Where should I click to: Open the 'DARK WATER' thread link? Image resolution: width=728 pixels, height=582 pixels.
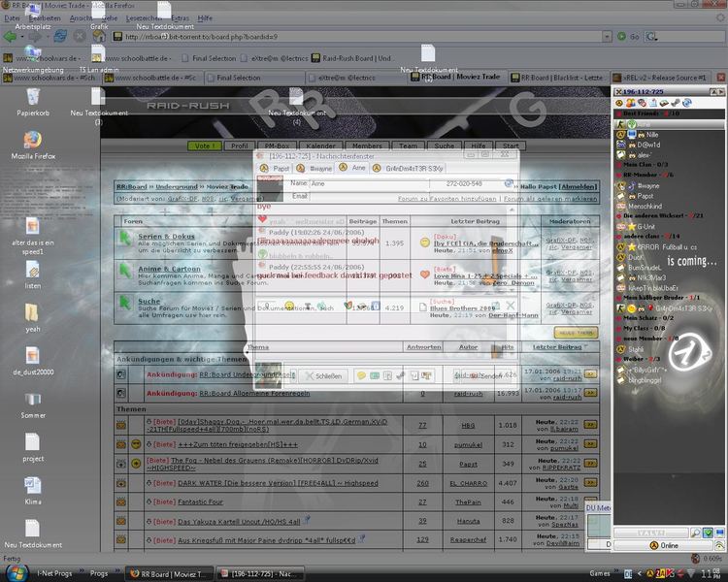[278, 483]
